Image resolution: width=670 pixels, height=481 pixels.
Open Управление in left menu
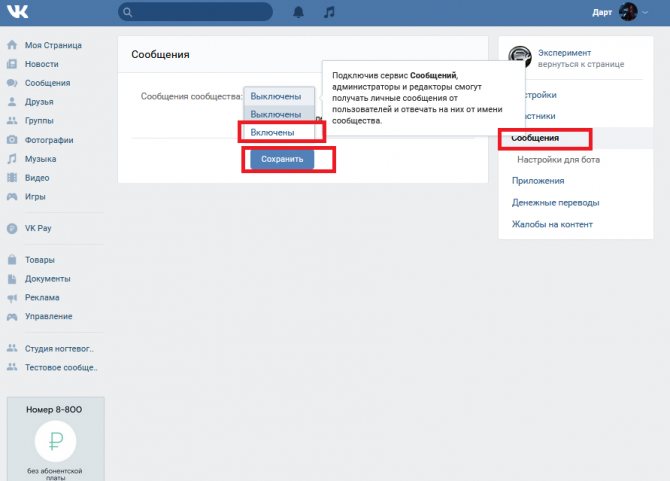pyautogui.click(x=48, y=317)
